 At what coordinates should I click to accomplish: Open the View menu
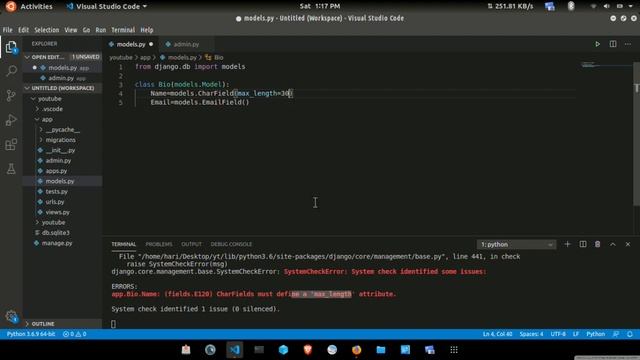(71, 30)
